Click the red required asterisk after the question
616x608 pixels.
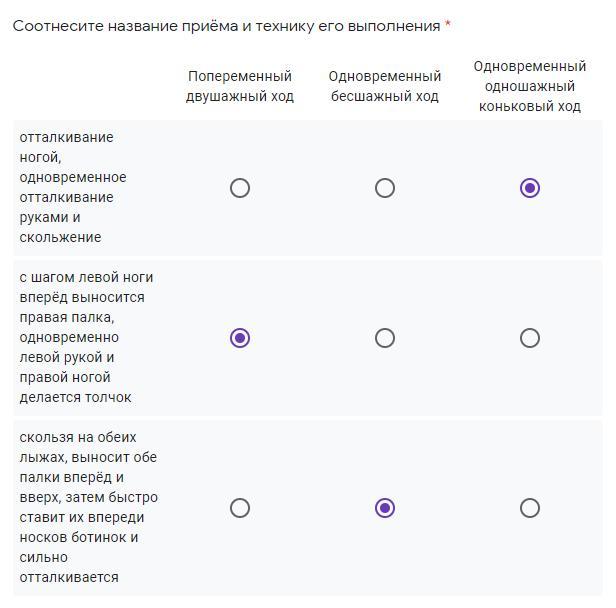pyautogui.click(x=448, y=25)
